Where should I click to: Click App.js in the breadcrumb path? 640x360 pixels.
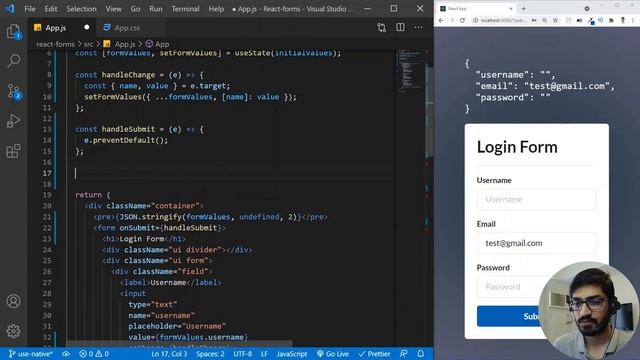point(124,44)
